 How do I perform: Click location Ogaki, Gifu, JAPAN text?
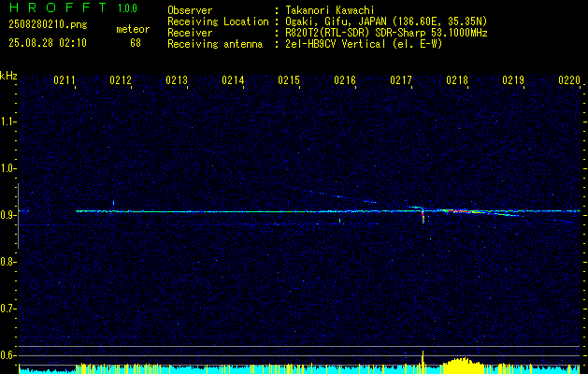pos(386,22)
